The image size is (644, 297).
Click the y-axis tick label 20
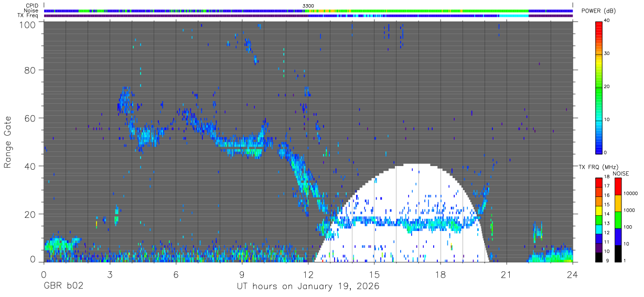coord(30,214)
